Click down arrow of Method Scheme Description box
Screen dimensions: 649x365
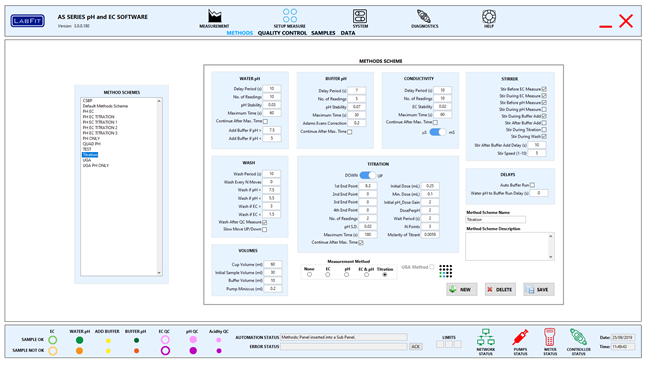pos(550,257)
